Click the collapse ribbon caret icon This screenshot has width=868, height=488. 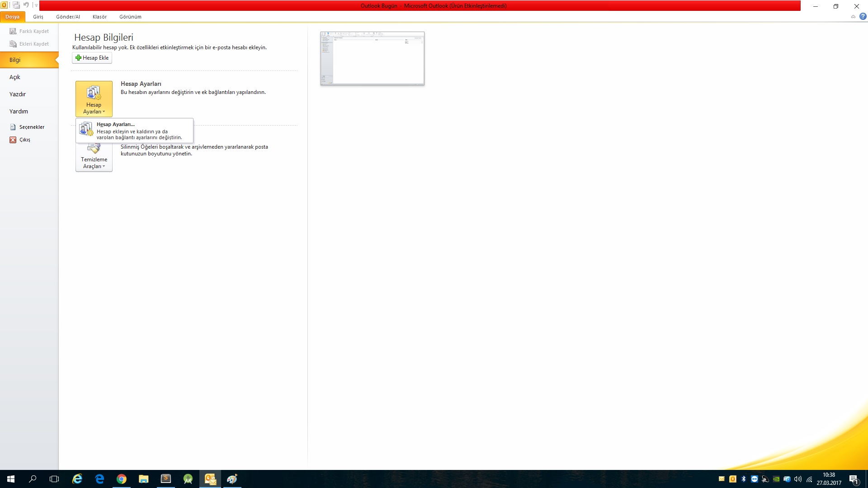coord(853,17)
